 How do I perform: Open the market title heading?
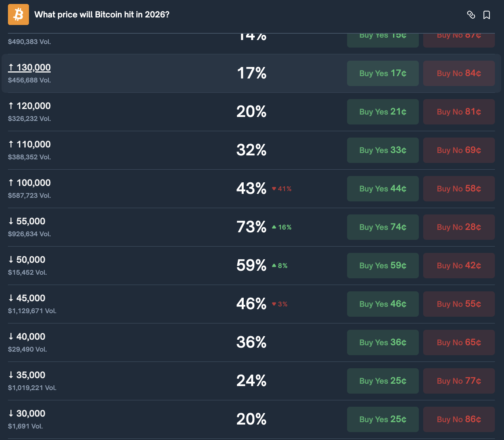102,15
